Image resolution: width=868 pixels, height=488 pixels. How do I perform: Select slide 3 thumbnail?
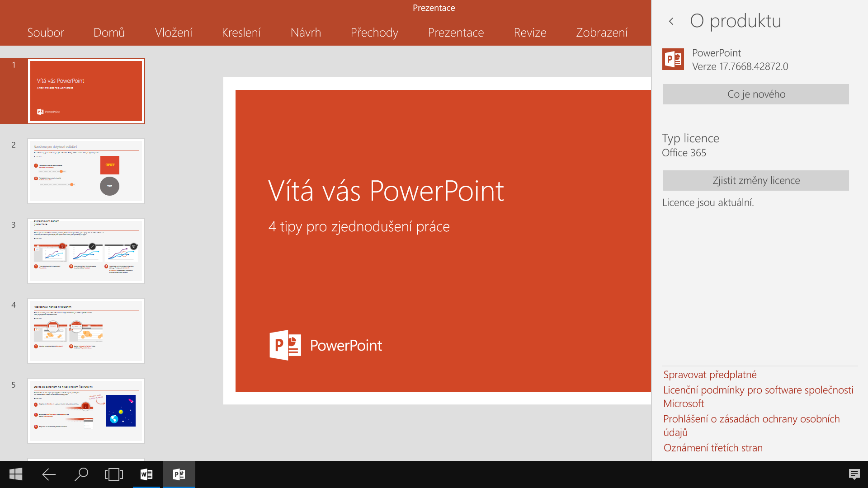point(86,251)
